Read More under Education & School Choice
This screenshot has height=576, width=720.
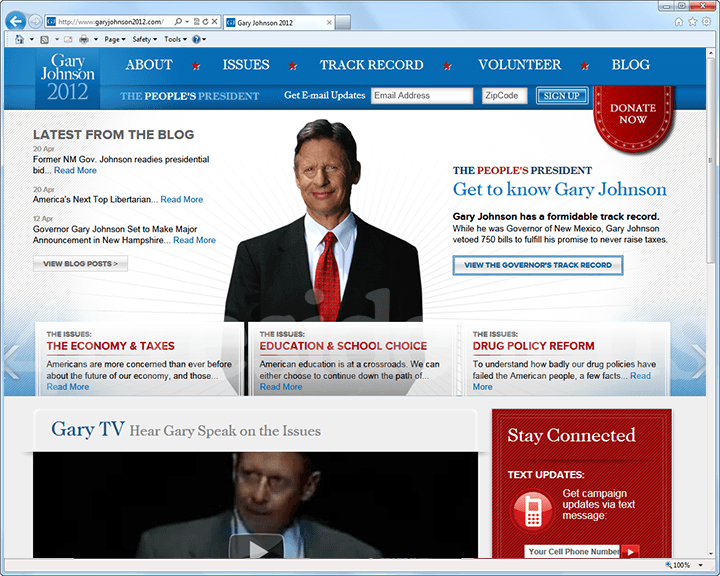click(281, 387)
